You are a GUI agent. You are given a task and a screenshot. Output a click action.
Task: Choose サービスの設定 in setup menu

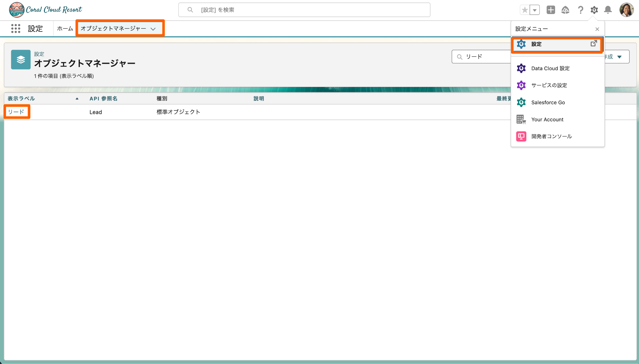pyautogui.click(x=549, y=85)
